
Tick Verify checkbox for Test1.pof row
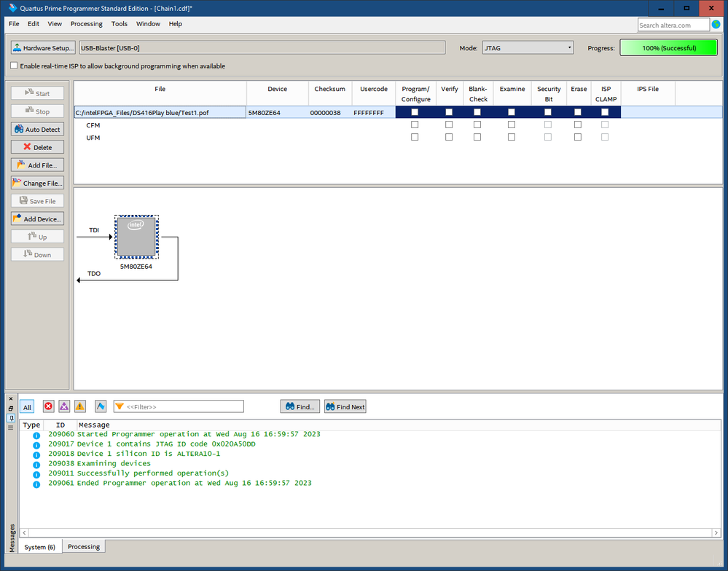pos(449,111)
